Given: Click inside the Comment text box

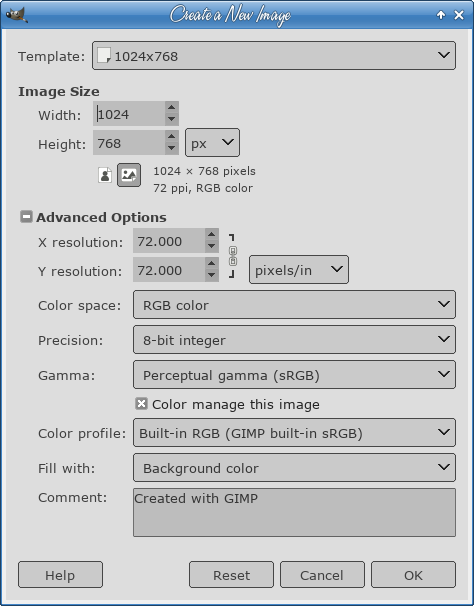Looking at the screenshot, I should click(294, 512).
